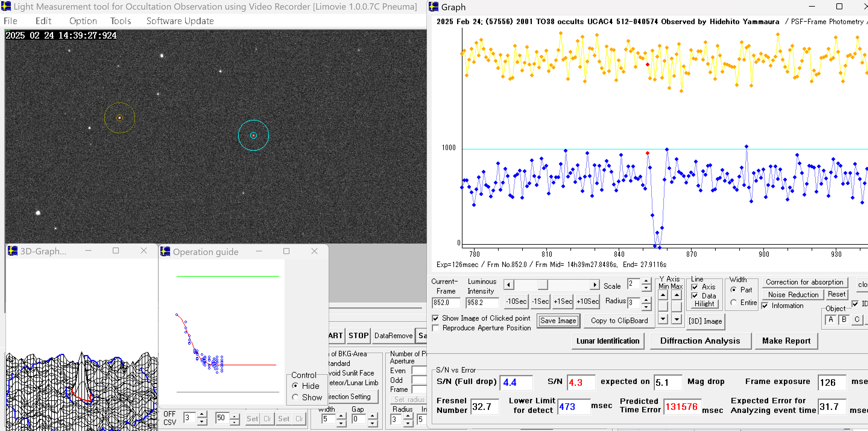
Task: Select the Entire width radio button
Action: [x=733, y=302]
